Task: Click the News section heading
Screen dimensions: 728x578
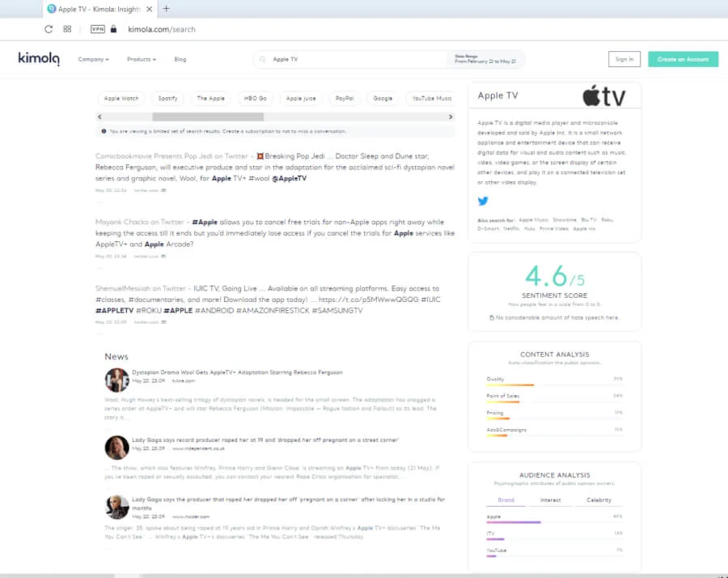Action: click(x=116, y=356)
